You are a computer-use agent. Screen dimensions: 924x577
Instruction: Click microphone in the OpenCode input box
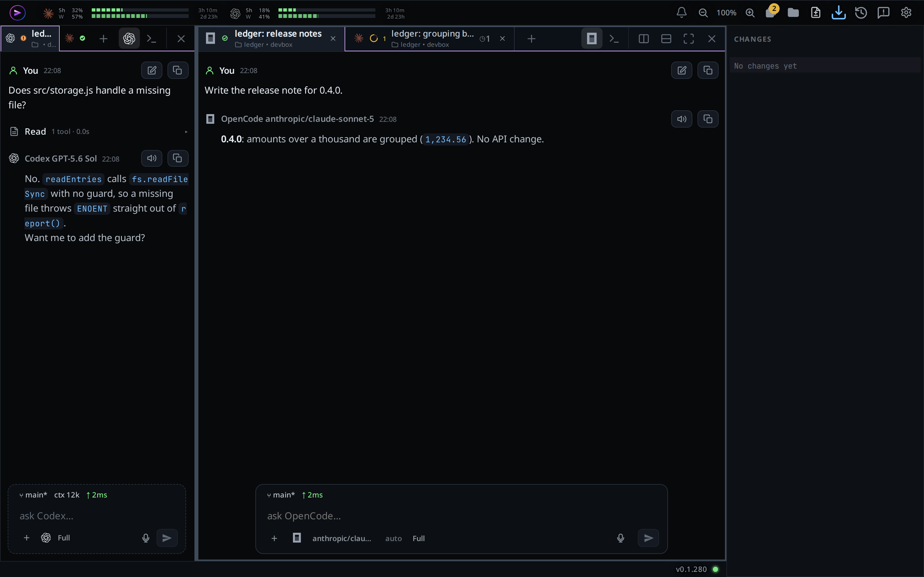point(620,538)
